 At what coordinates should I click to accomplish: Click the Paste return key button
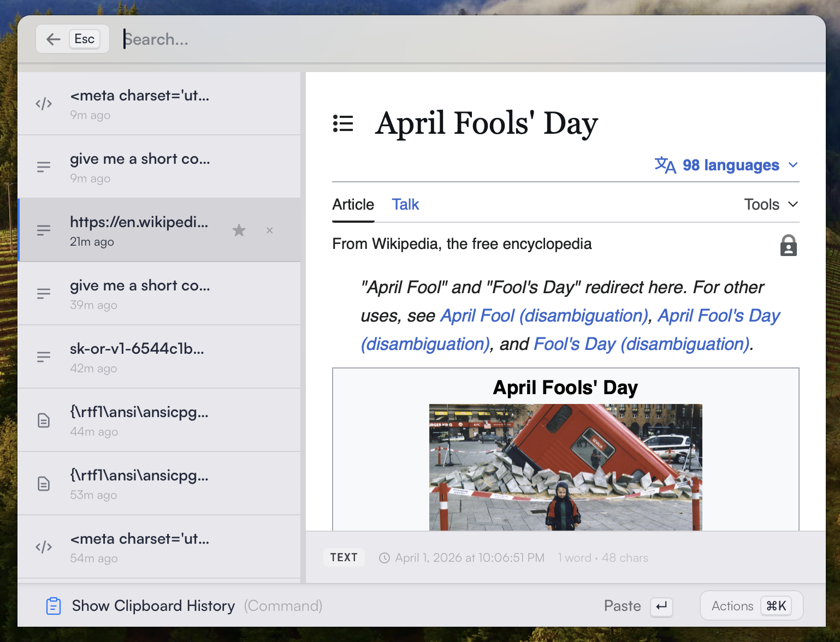tap(661, 606)
